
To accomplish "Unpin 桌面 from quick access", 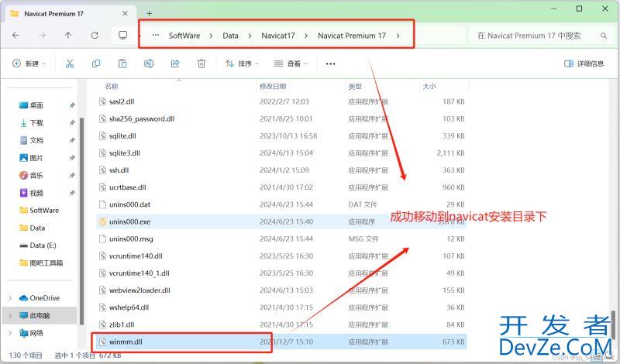I will click(72, 105).
